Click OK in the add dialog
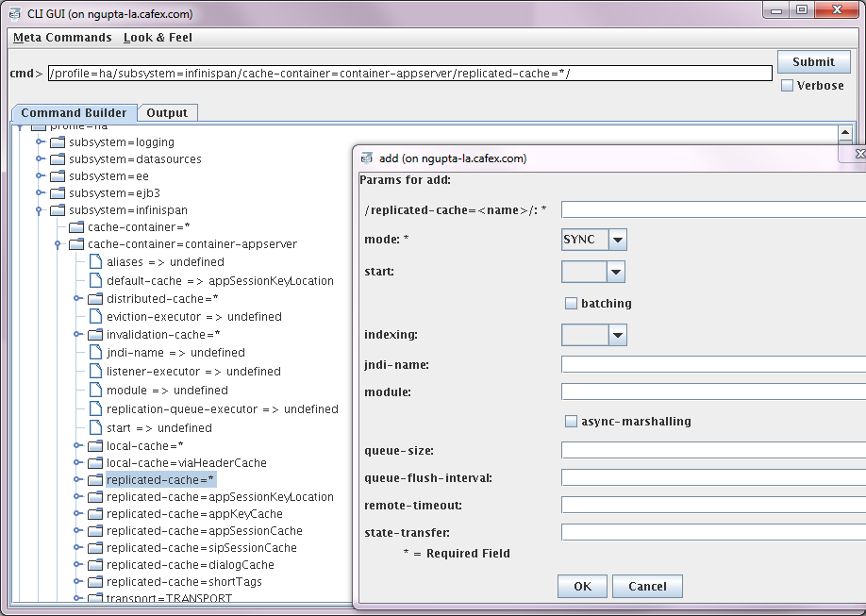The image size is (866, 616). [582, 586]
